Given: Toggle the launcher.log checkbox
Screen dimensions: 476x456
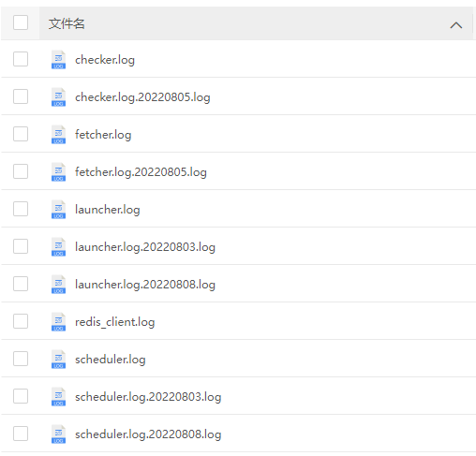Looking at the screenshot, I should (x=21, y=209).
